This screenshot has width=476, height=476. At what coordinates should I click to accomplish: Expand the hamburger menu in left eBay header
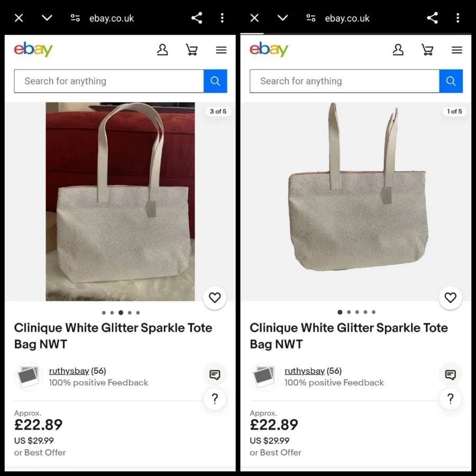tap(221, 50)
